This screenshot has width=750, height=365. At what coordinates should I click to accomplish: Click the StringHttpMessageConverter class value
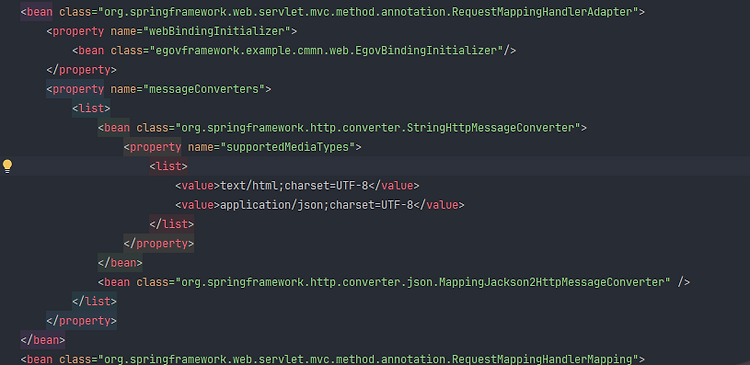tap(378, 128)
